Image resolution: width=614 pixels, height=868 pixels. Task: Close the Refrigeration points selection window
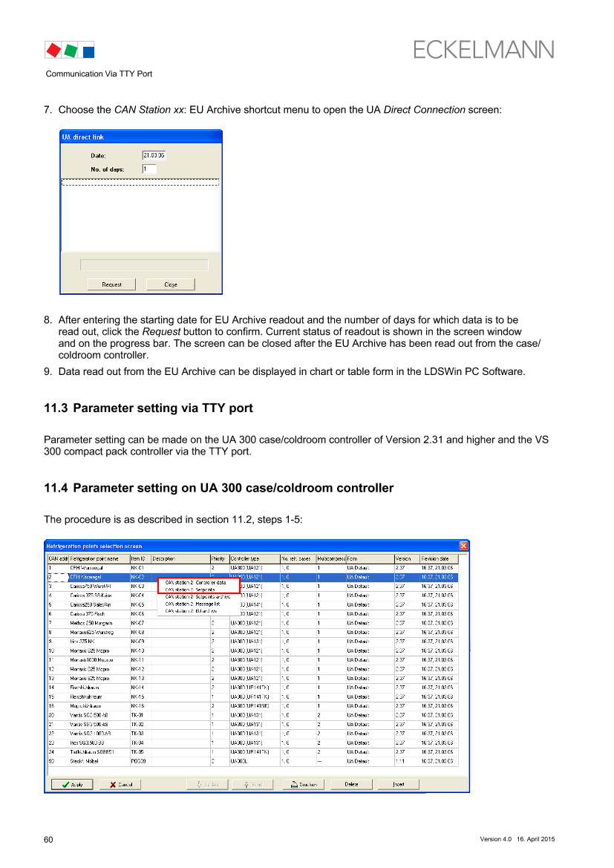pos(463,545)
